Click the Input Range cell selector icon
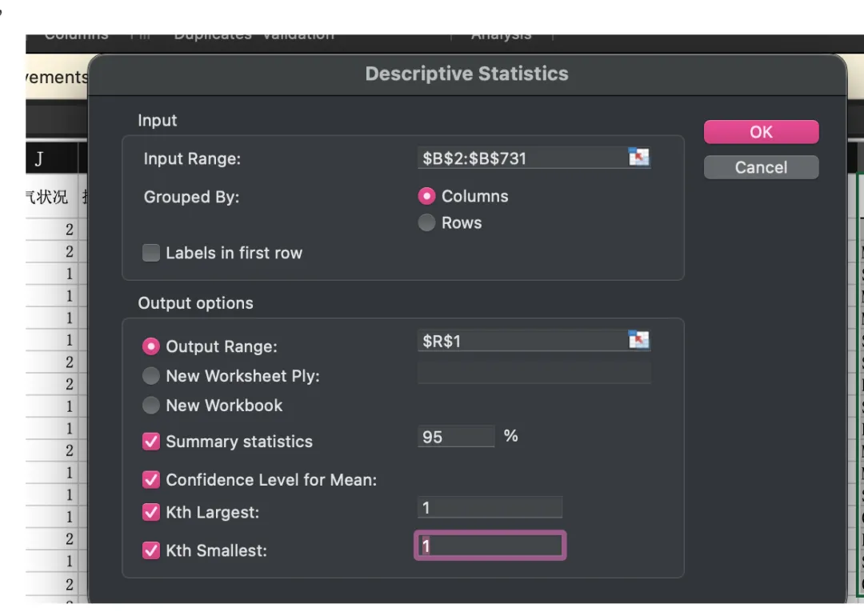The image size is (864, 616). (638, 158)
